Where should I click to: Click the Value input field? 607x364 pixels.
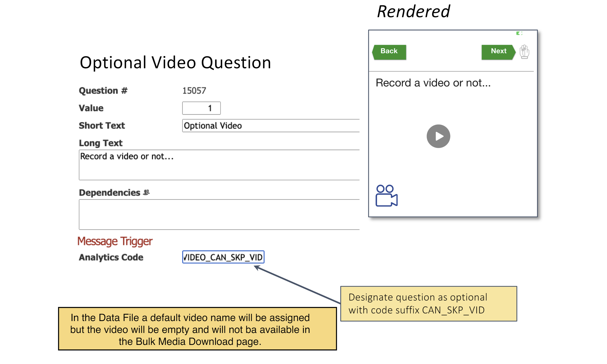click(201, 108)
